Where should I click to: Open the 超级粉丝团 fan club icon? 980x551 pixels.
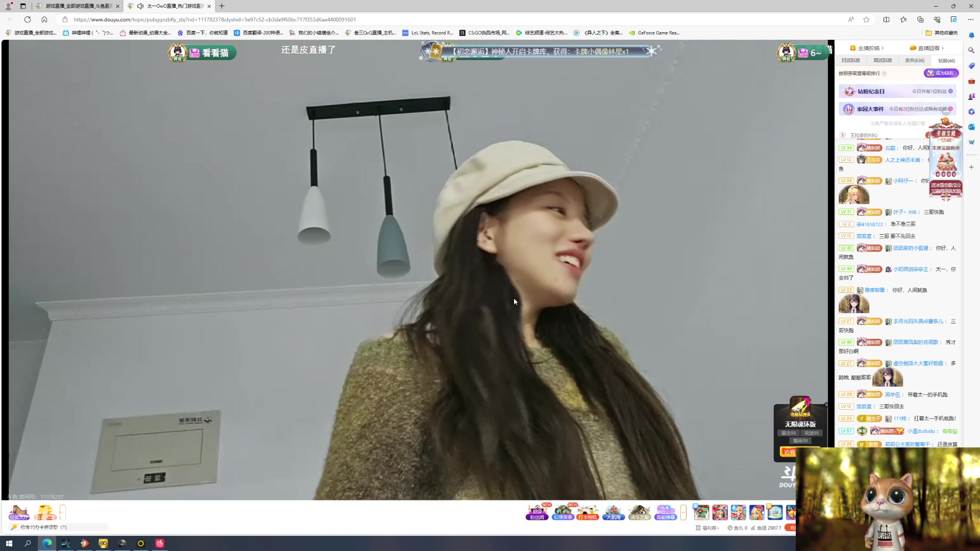[537, 512]
